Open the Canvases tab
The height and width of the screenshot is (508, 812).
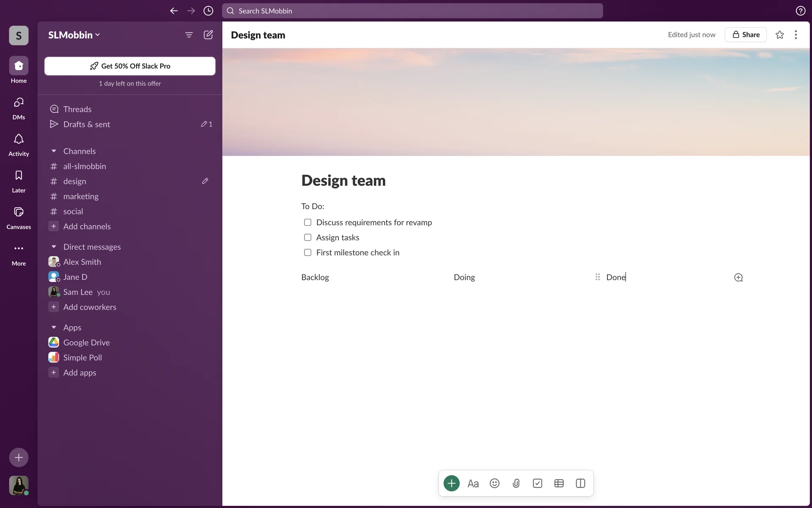[19, 217]
